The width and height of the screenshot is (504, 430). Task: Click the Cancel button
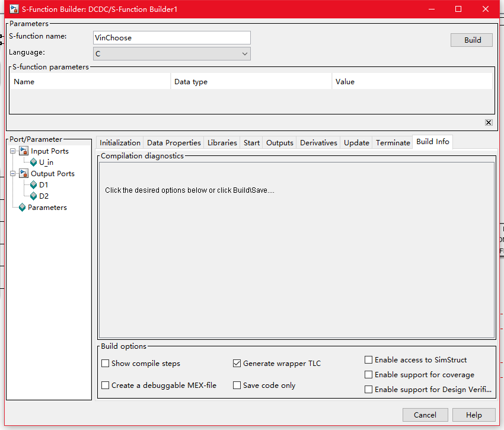(425, 415)
